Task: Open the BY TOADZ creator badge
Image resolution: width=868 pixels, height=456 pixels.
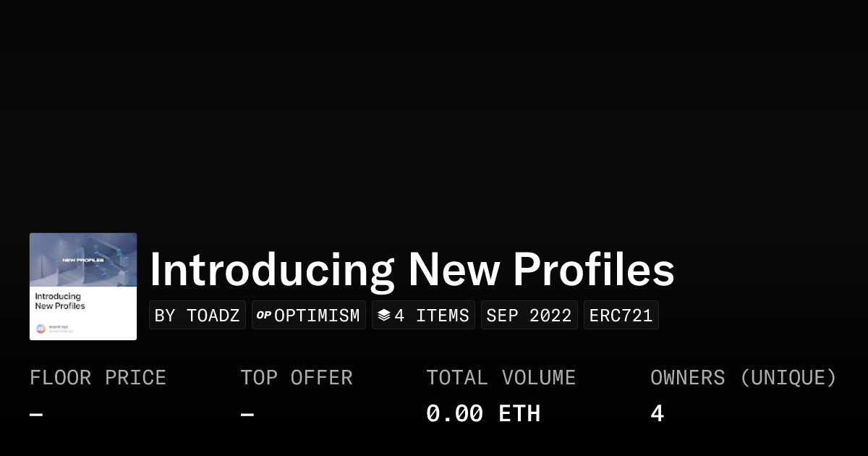Action: tap(197, 316)
